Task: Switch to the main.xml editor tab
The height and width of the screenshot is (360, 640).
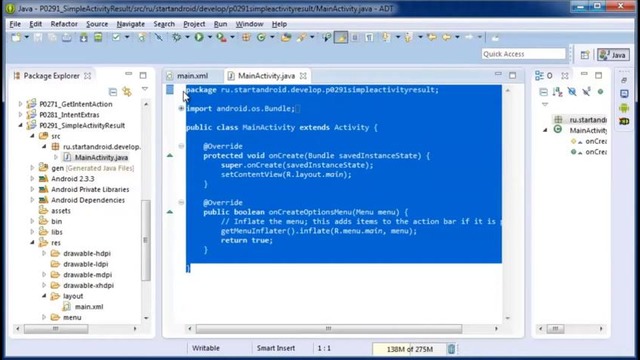Action: pyautogui.click(x=192, y=76)
